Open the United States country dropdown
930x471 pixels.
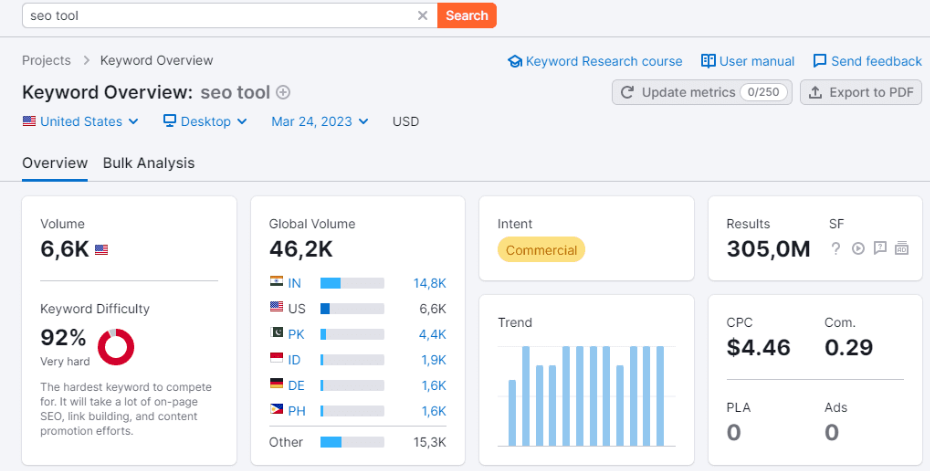(x=81, y=122)
